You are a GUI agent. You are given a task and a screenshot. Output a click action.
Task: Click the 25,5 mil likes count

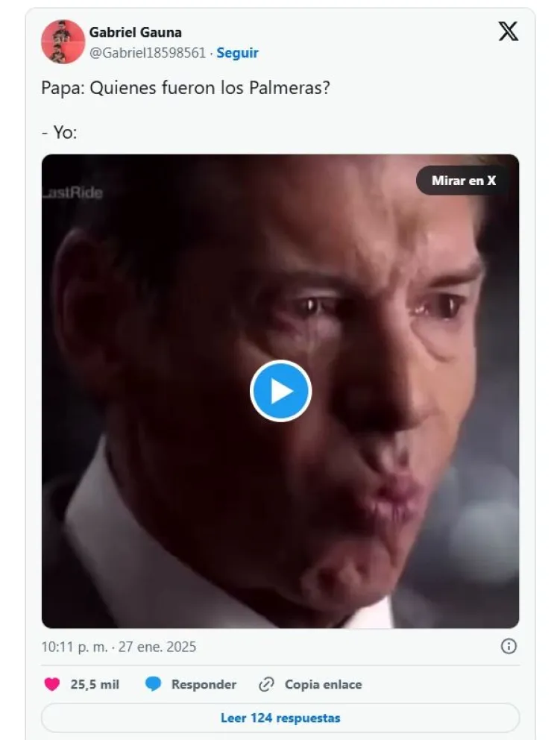point(95,684)
